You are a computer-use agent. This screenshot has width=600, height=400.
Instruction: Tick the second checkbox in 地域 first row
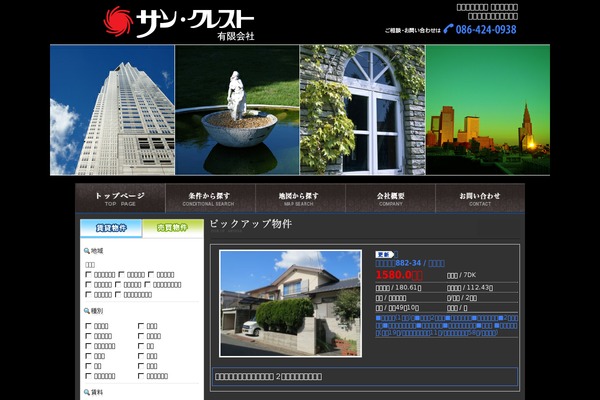pyautogui.click(x=121, y=274)
